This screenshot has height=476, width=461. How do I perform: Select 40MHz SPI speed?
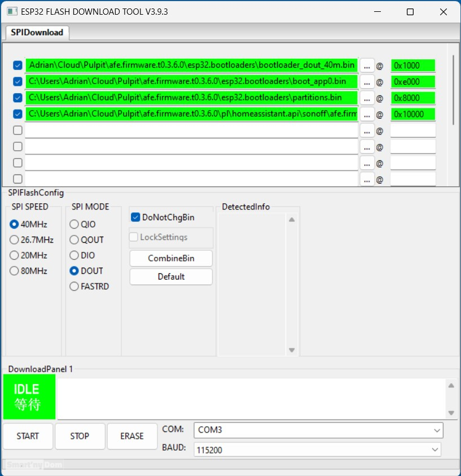(29, 224)
